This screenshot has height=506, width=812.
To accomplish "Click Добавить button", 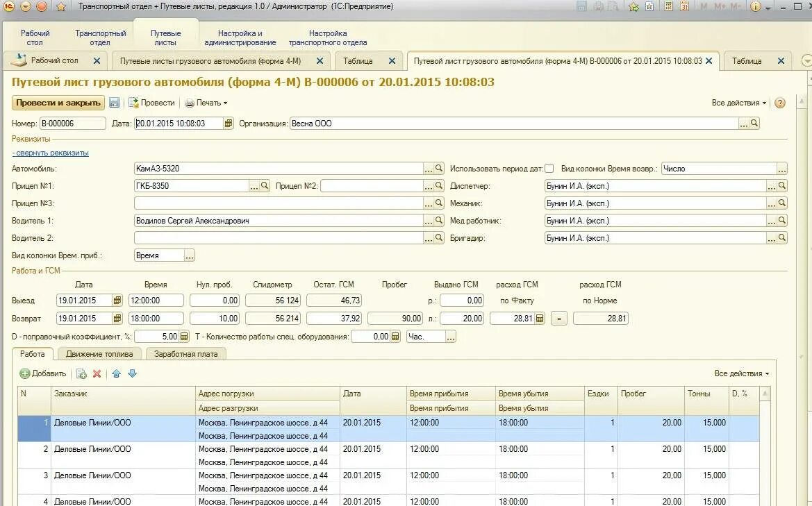I will (43, 373).
